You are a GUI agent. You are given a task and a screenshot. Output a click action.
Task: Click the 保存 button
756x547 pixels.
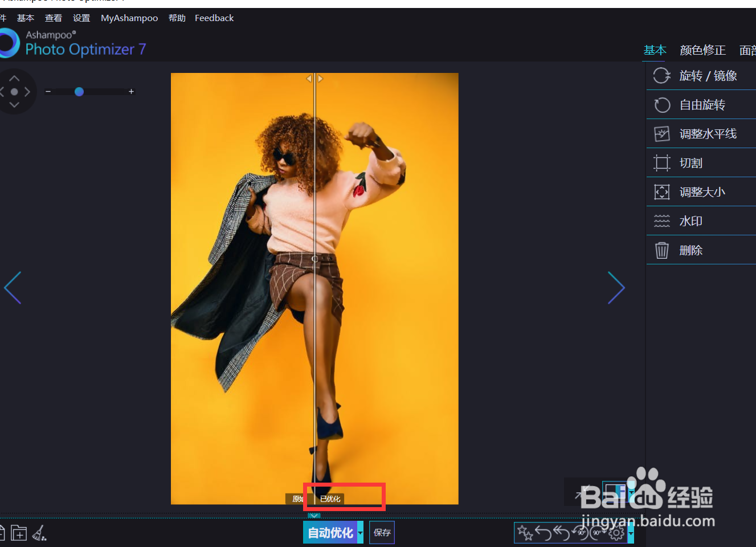pos(382,533)
